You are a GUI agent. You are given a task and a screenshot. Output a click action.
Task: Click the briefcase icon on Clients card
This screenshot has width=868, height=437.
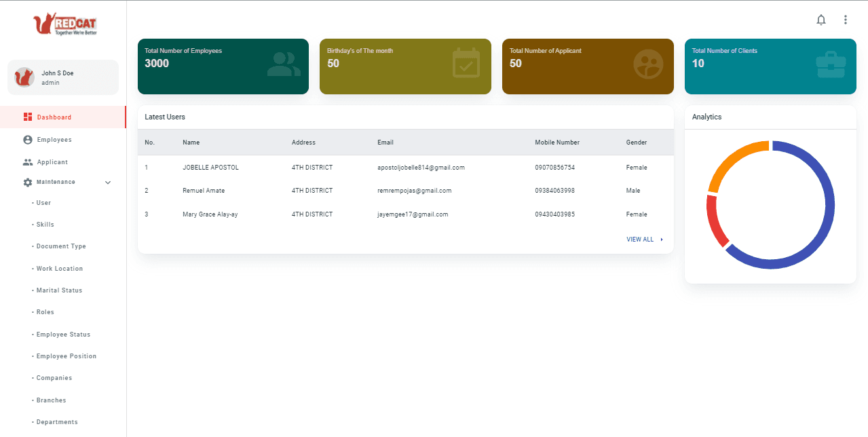click(x=831, y=64)
